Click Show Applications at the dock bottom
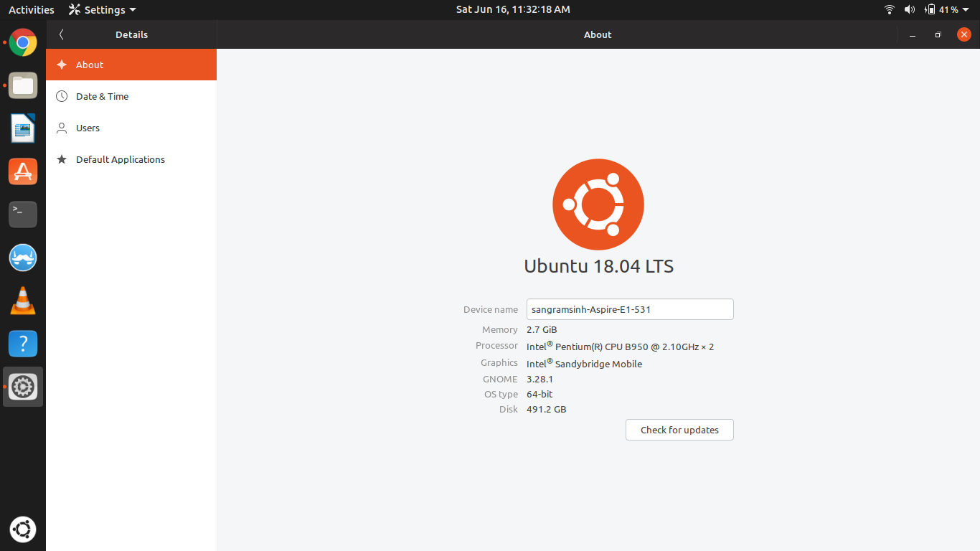 click(23, 529)
